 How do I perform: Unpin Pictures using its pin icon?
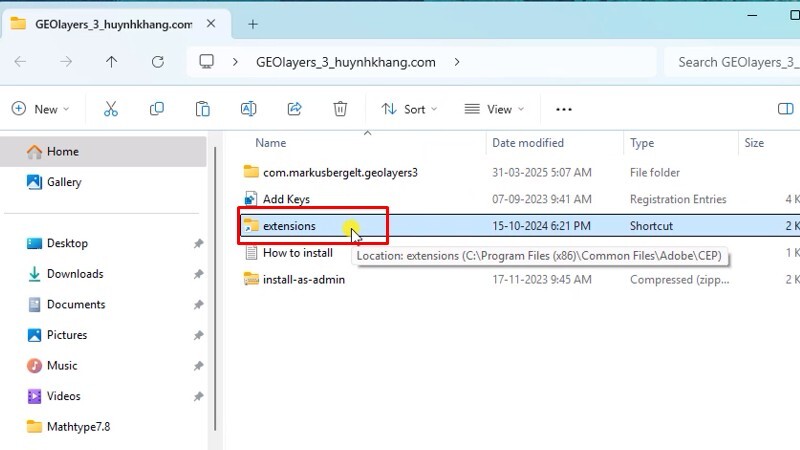coord(198,336)
